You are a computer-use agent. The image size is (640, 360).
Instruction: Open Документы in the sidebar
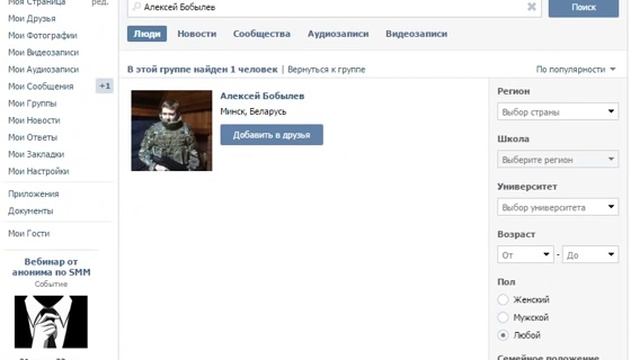point(31,211)
